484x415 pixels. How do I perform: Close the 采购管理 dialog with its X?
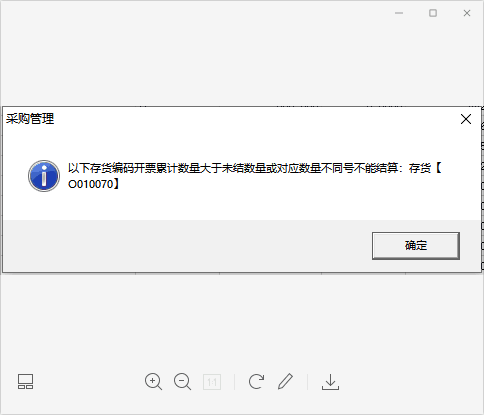click(x=466, y=119)
